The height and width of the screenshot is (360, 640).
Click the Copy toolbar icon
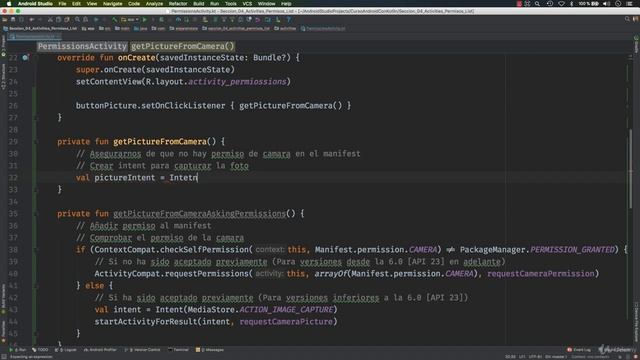[58, 19]
